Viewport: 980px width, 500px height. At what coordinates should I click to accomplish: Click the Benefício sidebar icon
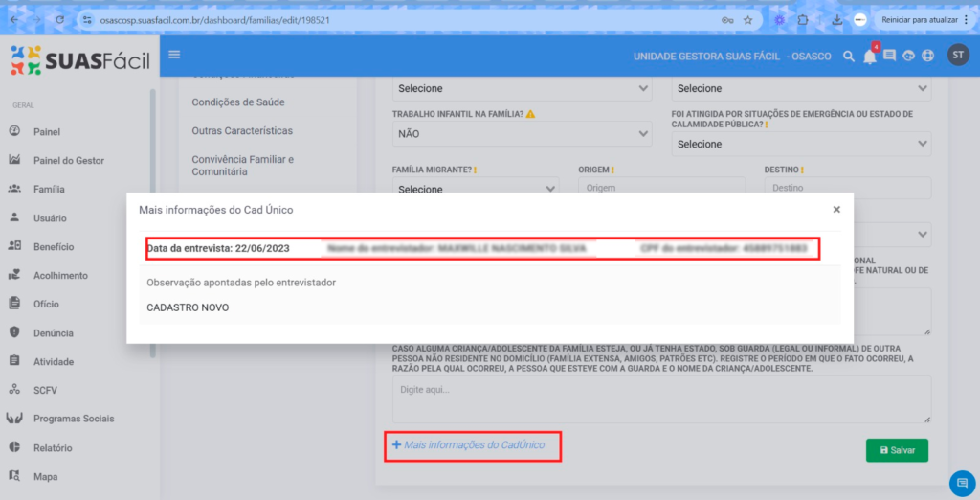(14, 246)
